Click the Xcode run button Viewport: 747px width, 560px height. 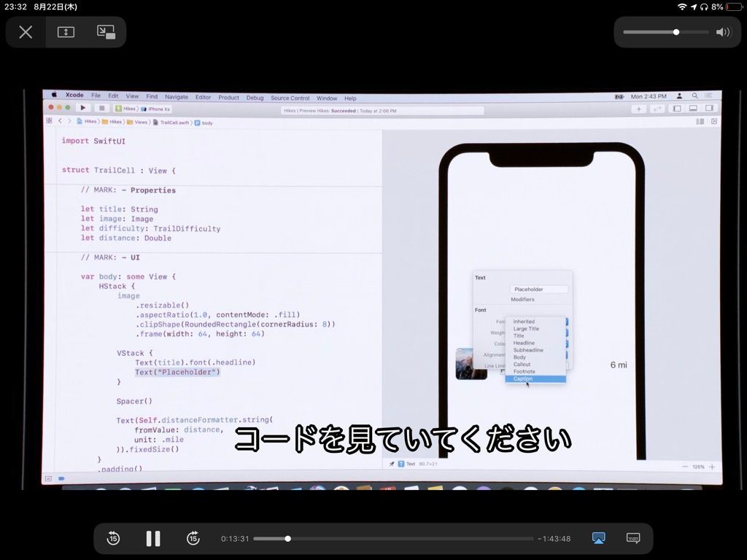[83, 108]
